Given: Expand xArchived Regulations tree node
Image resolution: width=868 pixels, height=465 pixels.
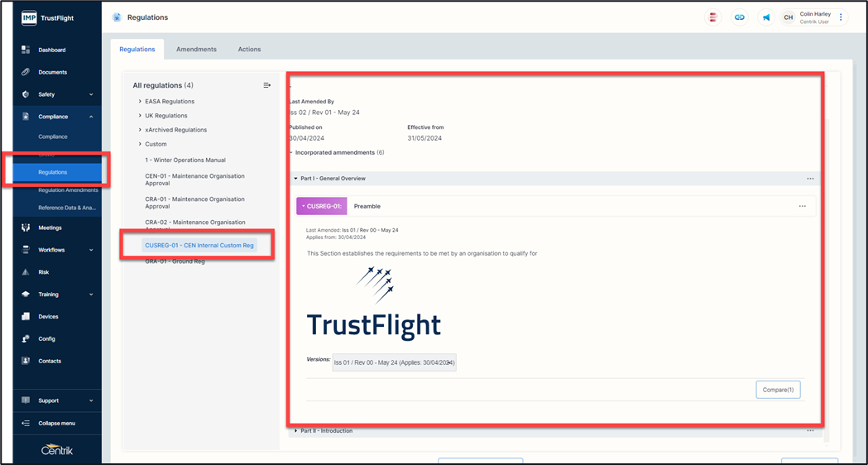Looking at the screenshot, I should [140, 130].
